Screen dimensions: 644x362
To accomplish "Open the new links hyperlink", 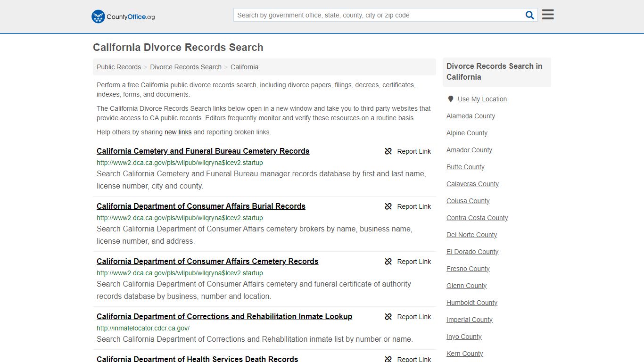I will point(178,132).
